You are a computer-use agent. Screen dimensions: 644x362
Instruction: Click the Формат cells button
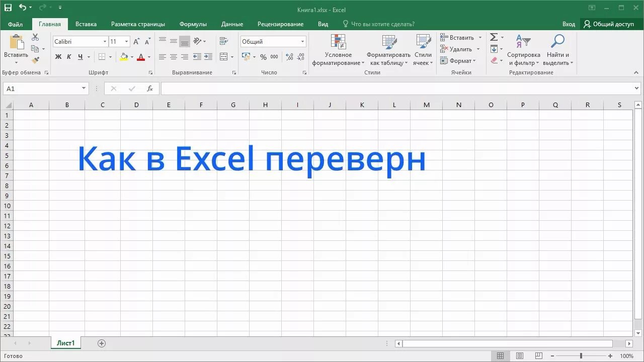[x=457, y=61]
